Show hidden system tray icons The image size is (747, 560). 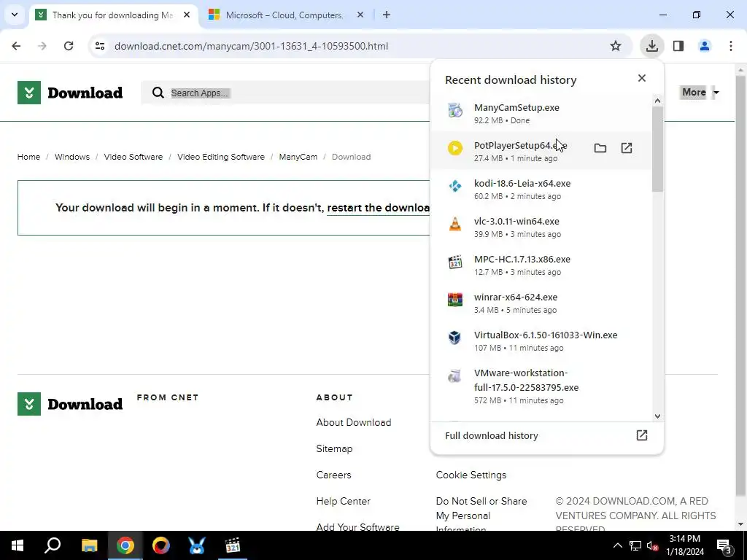click(x=617, y=545)
